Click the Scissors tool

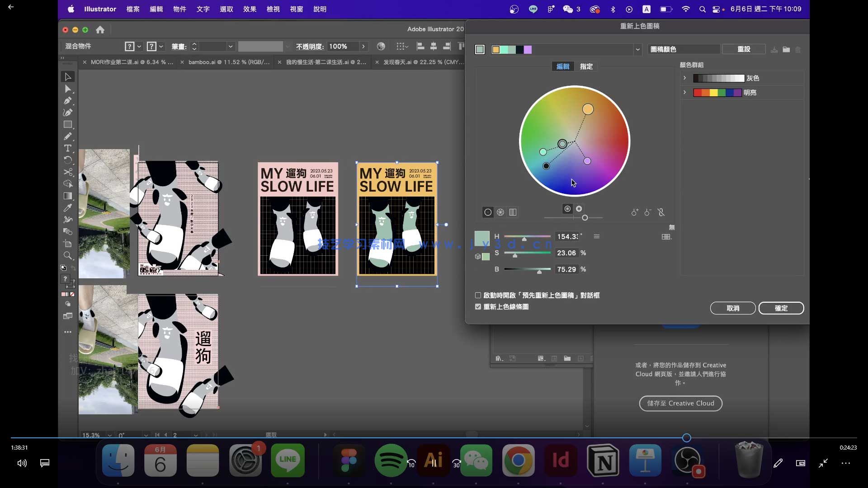tap(68, 172)
